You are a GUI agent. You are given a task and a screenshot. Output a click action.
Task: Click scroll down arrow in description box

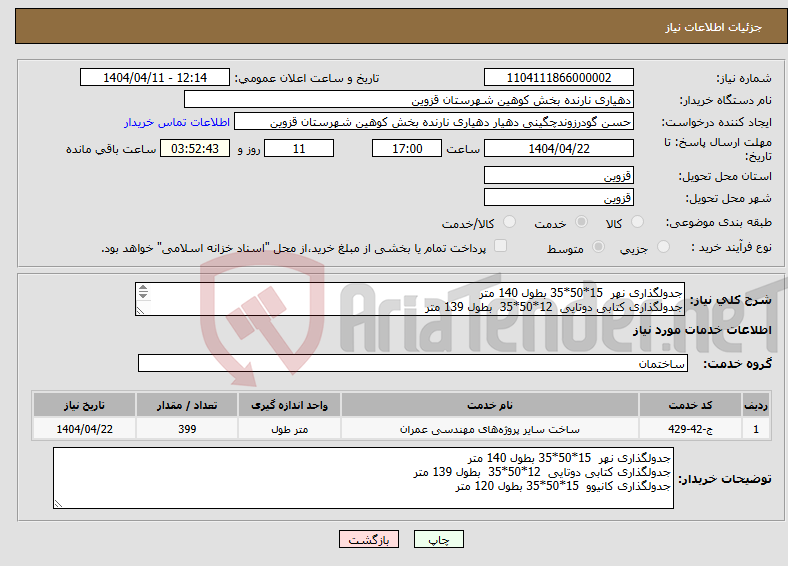(143, 295)
